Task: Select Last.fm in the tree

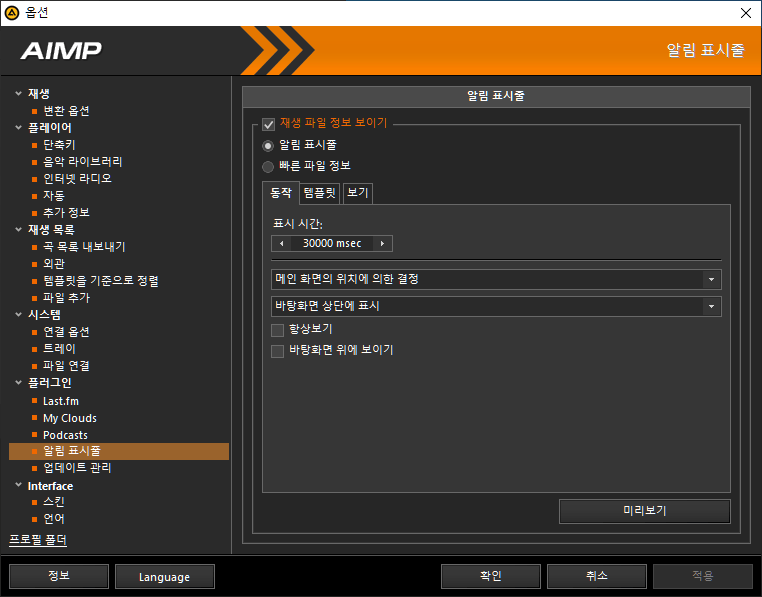Action: (61, 401)
